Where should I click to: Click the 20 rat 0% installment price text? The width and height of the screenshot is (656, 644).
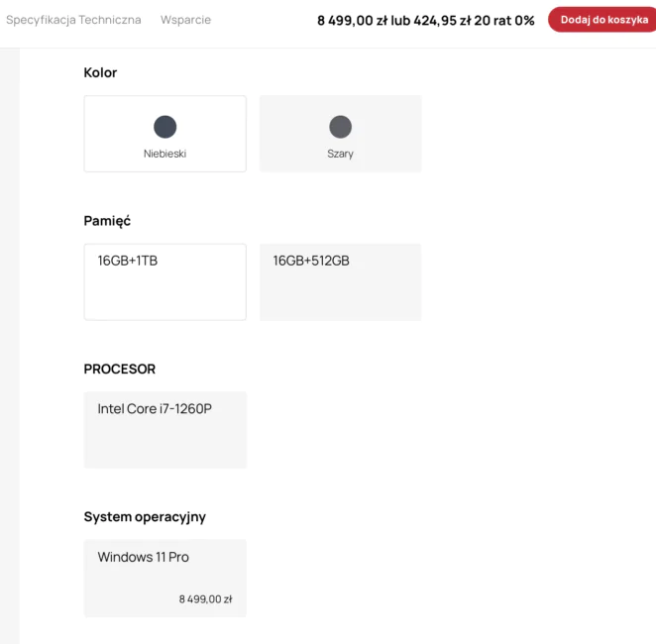[504, 20]
